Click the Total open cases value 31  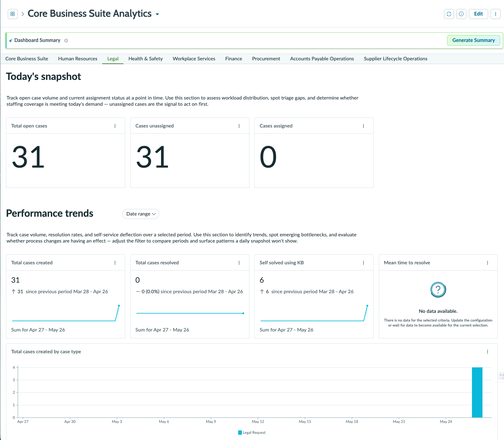coord(28,157)
